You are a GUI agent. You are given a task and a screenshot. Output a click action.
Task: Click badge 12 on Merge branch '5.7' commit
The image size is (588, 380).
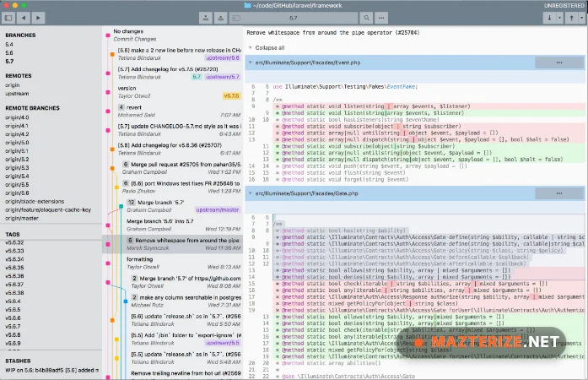click(x=131, y=203)
